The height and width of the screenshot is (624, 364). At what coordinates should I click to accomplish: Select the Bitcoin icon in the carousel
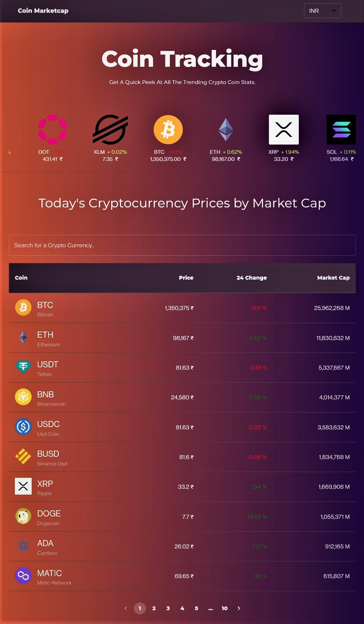pos(168,129)
